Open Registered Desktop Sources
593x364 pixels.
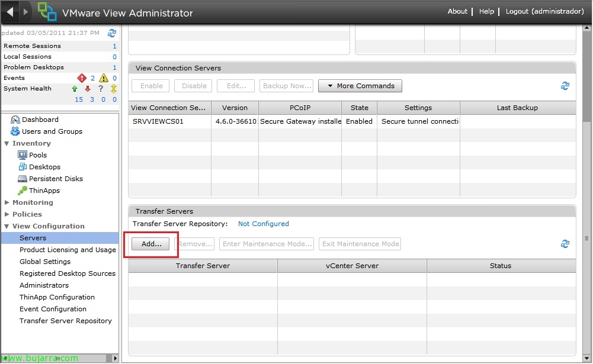point(68,273)
